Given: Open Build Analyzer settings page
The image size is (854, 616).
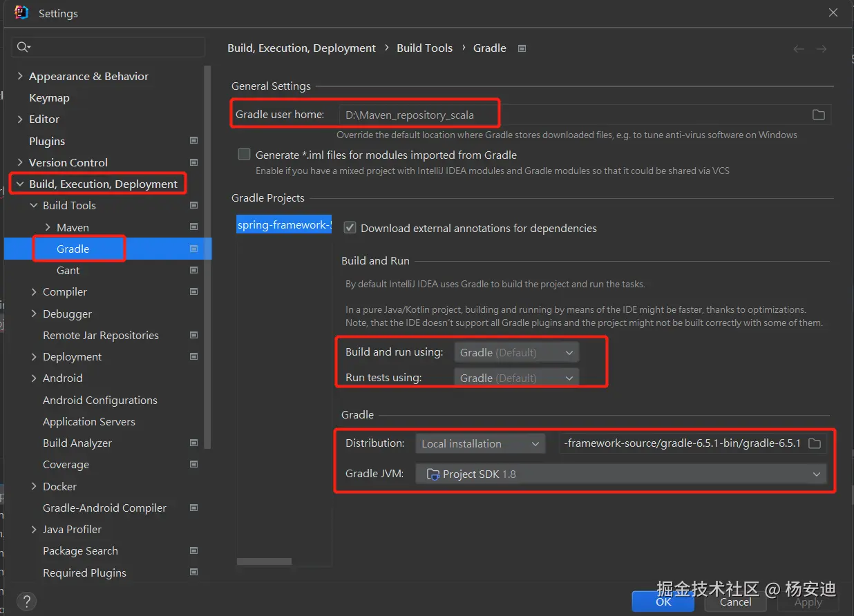Looking at the screenshot, I should click(77, 443).
